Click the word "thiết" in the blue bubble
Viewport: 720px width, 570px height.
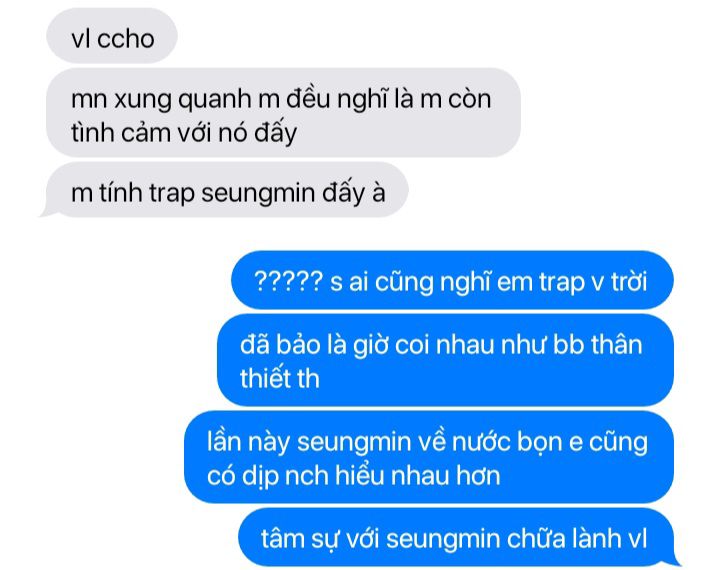(265, 378)
